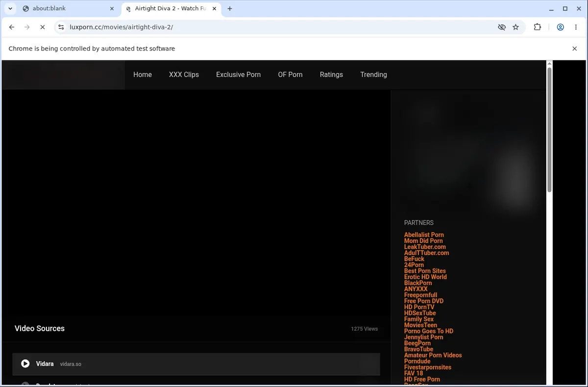Go back using the back arrow

point(12,27)
